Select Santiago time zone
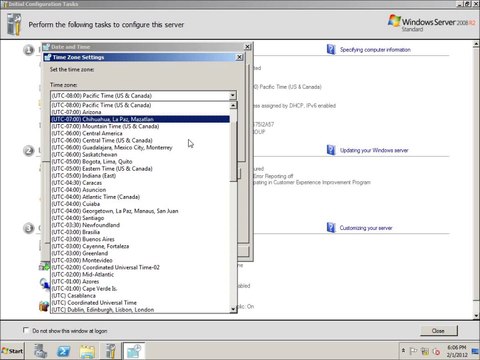This screenshot has width=480, height=360. tap(140, 218)
